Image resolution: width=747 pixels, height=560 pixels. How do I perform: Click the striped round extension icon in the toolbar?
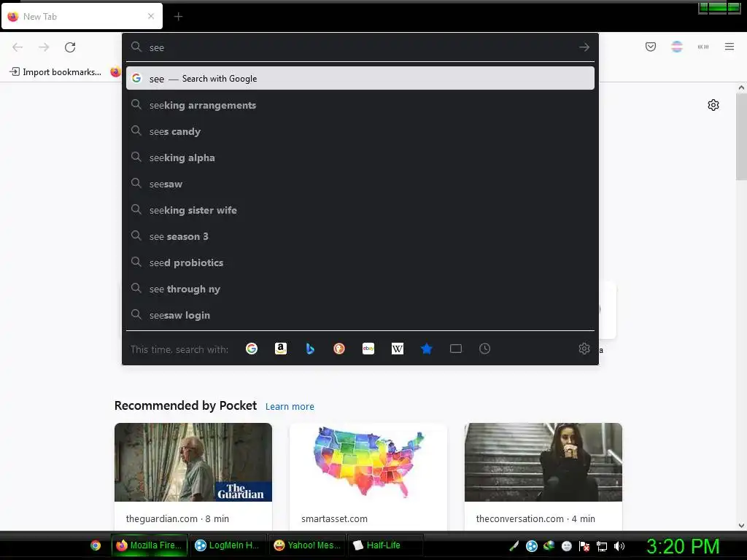coord(677,47)
